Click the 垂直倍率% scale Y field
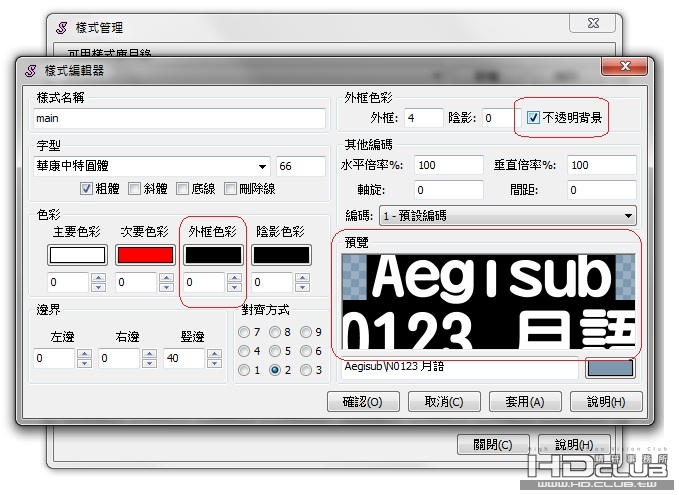The width and height of the screenshot is (679, 495). [x=602, y=165]
